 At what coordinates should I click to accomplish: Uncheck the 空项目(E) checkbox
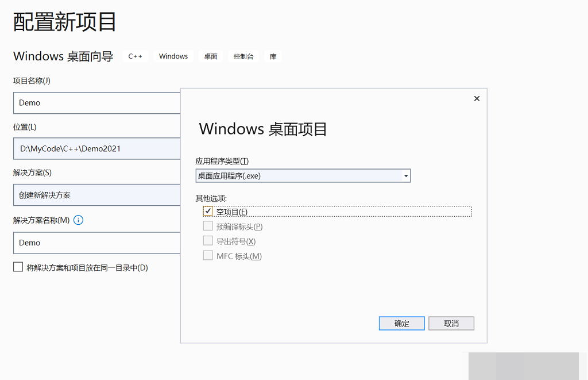(208, 211)
